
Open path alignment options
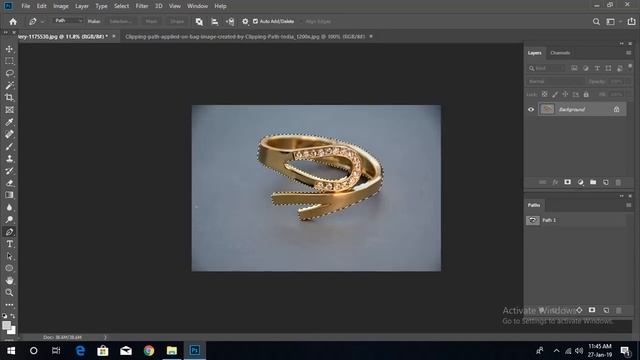click(x=215, y=22)
